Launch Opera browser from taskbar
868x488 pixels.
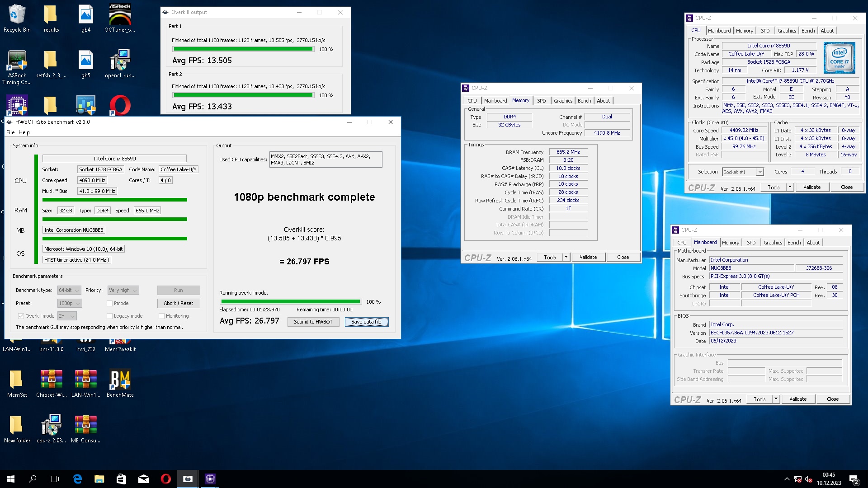[x=165, y=479]
